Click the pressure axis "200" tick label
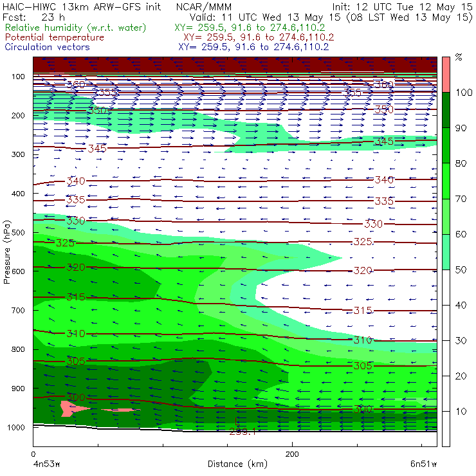 [x=18, y=115]
